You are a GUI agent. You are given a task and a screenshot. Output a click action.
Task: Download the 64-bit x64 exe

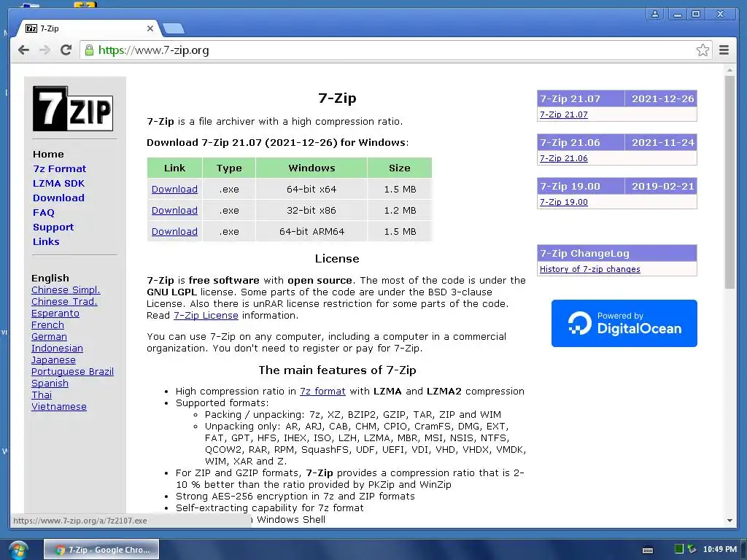click(x=174, y=189)
